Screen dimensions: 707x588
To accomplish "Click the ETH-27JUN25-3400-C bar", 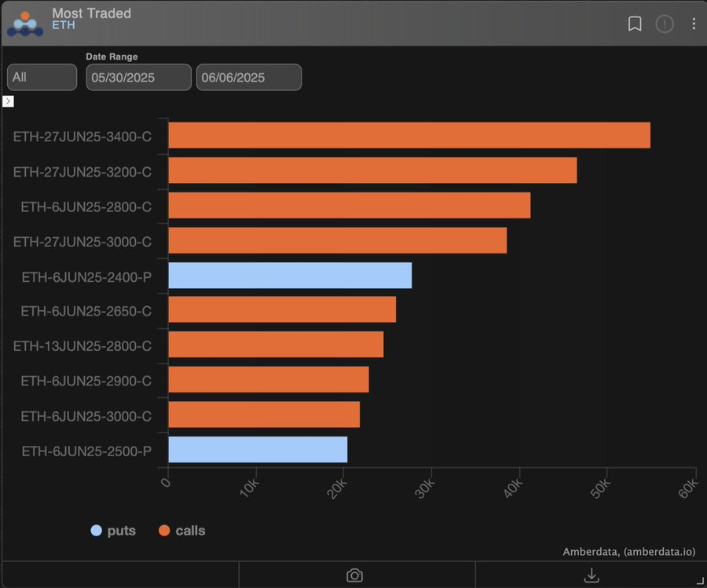I will 409,135.
